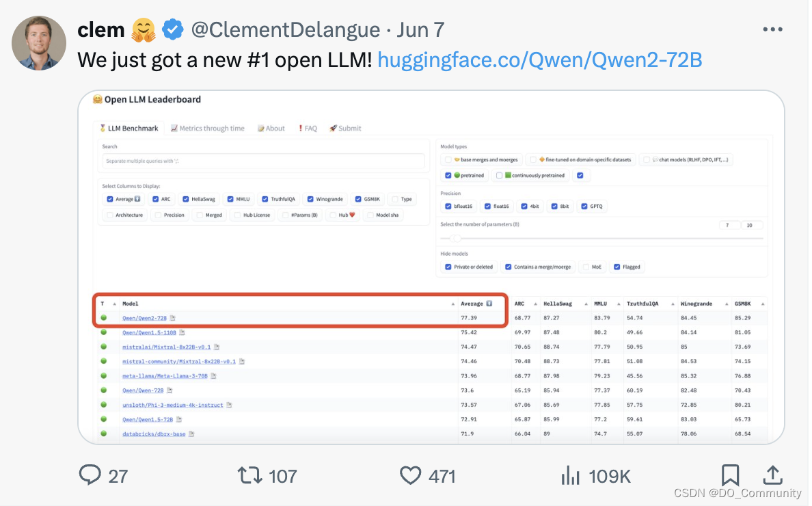Uncheck the Average column checkbox
812x506 pixels.
(x=110, y=199)
